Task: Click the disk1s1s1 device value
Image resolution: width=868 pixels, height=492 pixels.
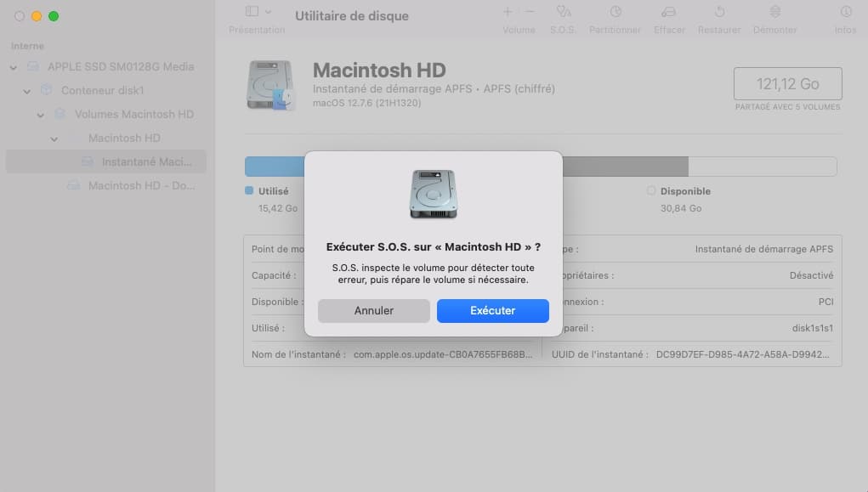Action: coord(813,328)
